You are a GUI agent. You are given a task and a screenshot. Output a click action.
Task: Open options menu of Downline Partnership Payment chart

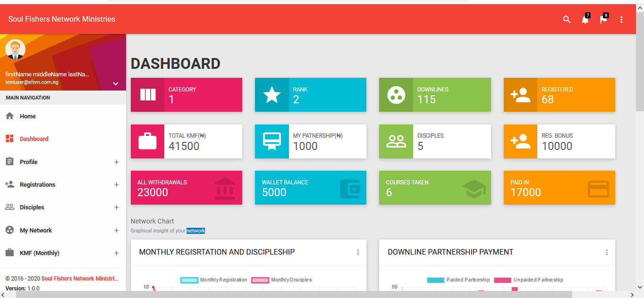click(x=607, y=252)
